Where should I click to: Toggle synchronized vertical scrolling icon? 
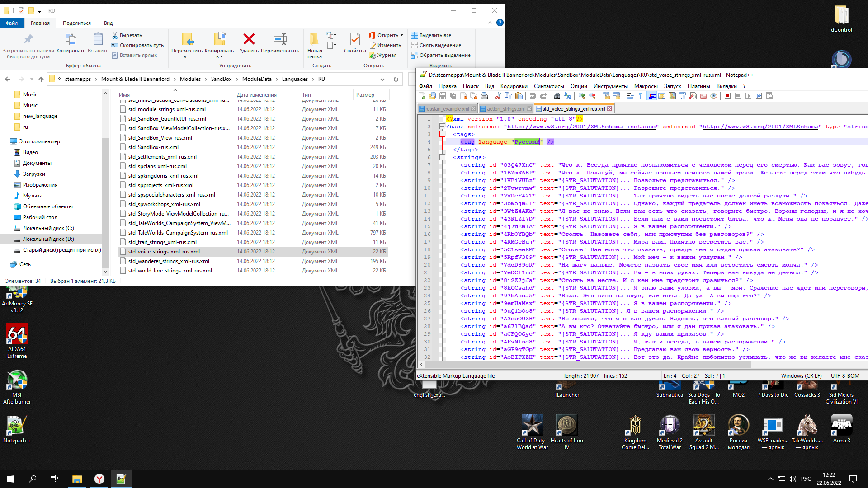[x=606, y=96]
